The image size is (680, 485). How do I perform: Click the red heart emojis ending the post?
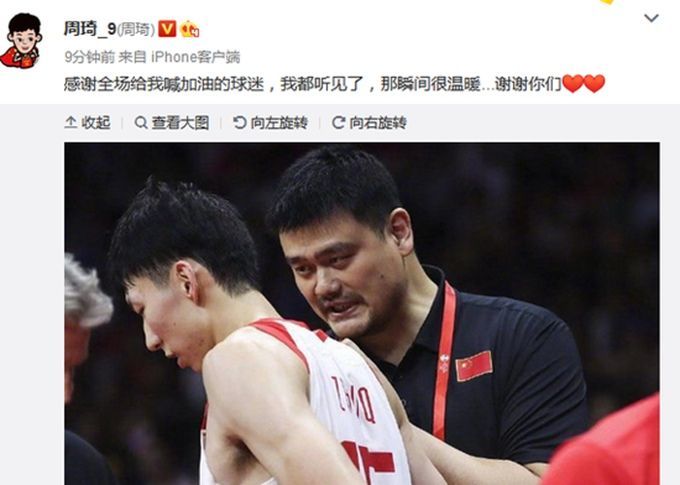[x=584, y=84]
